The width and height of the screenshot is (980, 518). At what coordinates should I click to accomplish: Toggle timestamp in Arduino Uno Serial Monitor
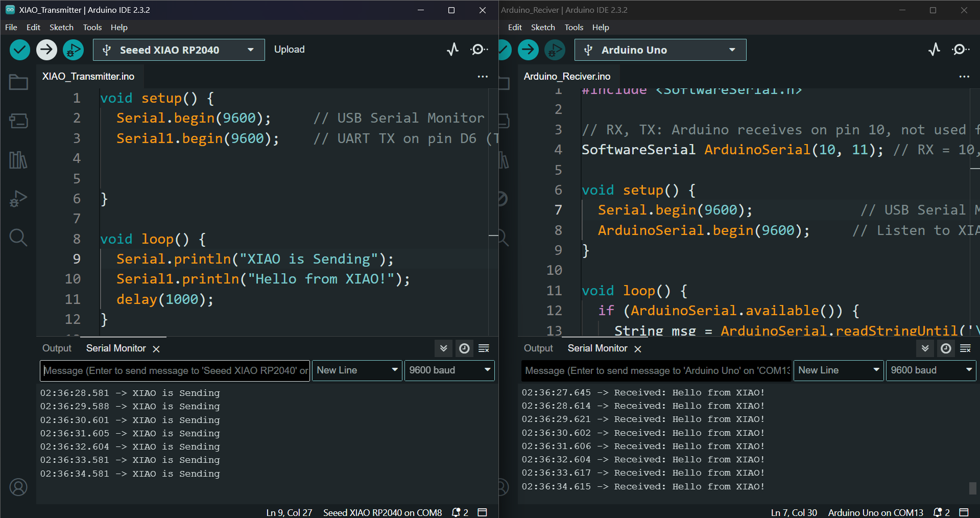click(x=946, y=348)
